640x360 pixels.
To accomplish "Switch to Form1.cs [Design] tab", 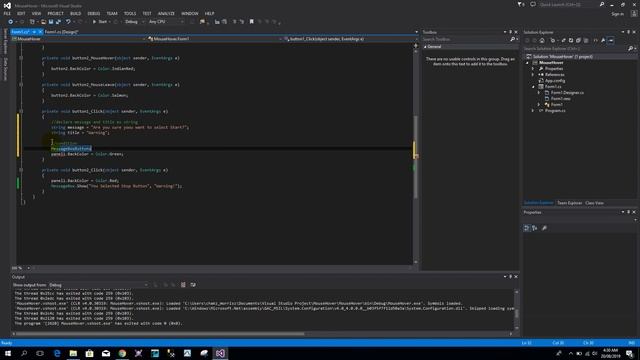I will 61,32.
